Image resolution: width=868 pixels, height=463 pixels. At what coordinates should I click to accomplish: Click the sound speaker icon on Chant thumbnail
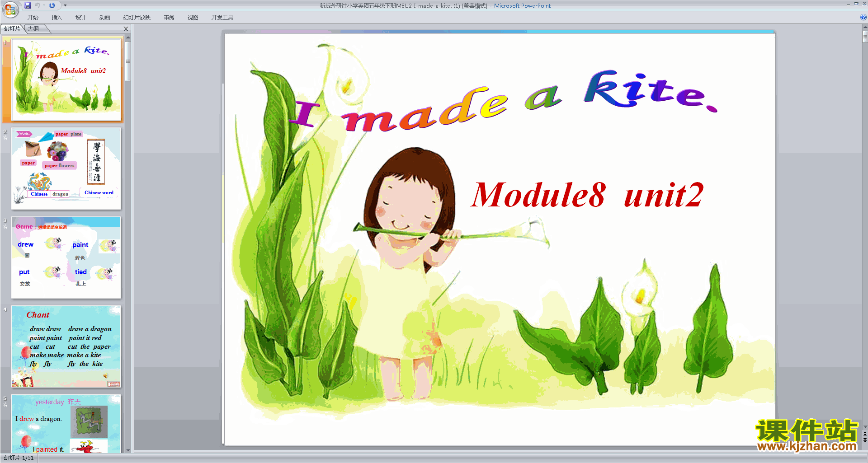105,375
